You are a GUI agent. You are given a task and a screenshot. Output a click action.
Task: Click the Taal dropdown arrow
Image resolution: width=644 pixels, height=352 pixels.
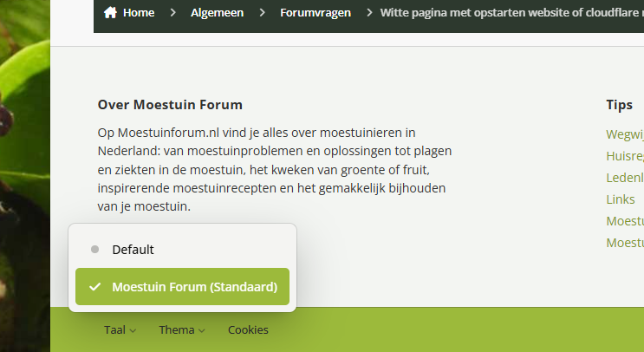coord(133,330)
